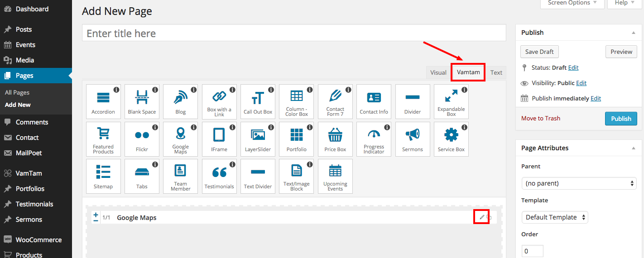
Task: Add the Testimonials element tile
Action: (219, 176)
